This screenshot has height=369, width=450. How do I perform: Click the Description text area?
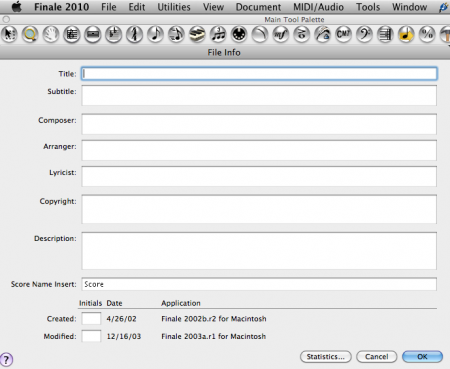(x=259, y=251)
